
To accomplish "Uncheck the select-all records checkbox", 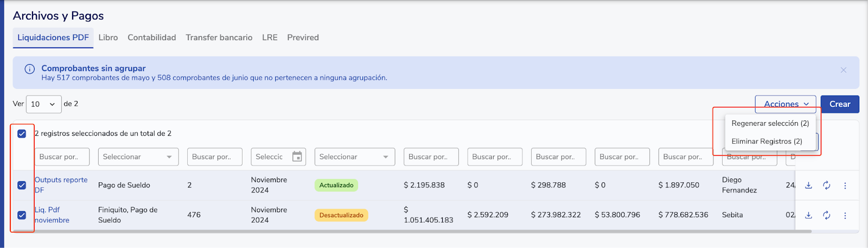I will pos(22,133).
